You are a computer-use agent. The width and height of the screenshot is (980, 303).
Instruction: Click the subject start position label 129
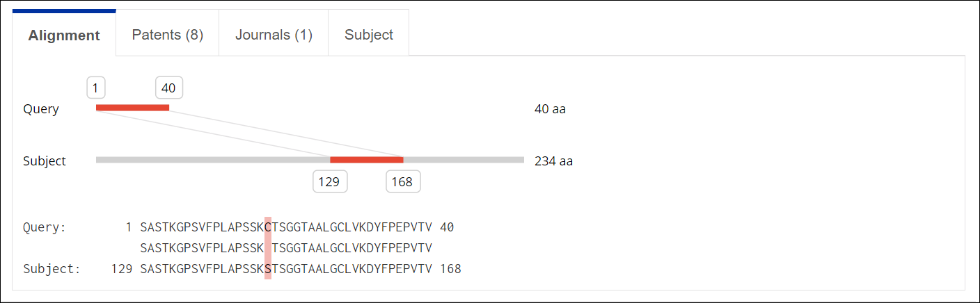point(329,182)
